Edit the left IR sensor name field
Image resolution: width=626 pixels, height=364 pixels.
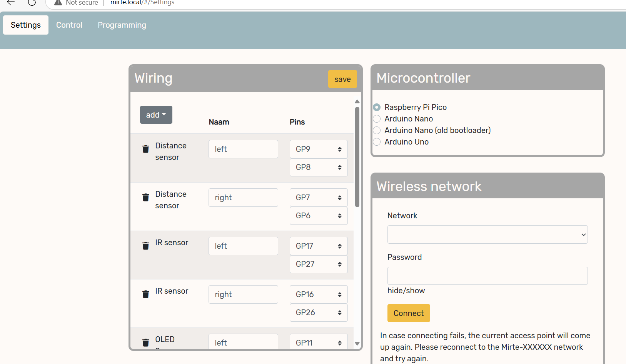243,246
